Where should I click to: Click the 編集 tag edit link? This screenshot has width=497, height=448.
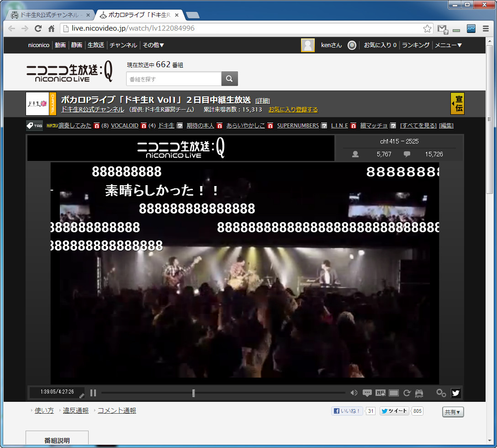[x=446, y=126]
